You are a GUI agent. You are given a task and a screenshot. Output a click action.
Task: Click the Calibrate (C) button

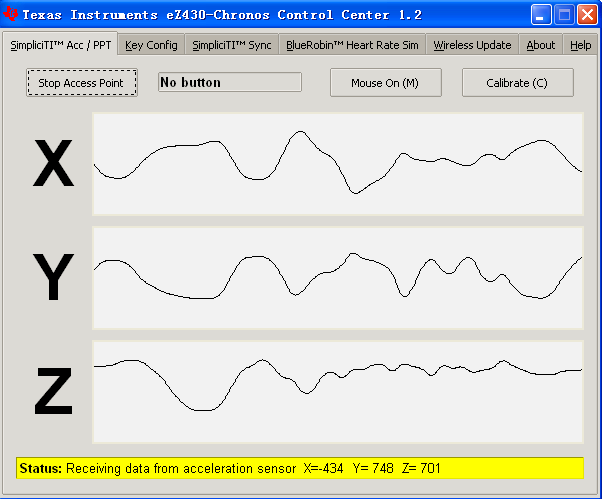pos(518,83)
